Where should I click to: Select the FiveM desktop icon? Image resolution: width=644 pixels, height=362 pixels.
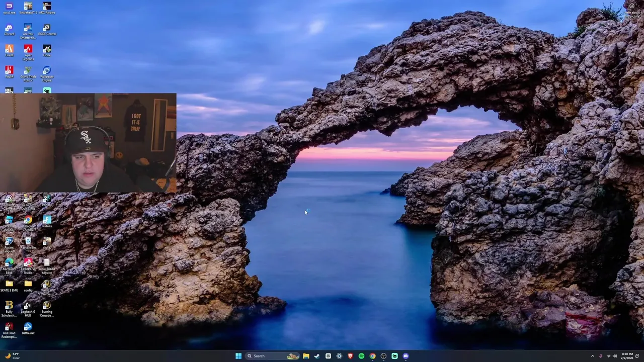pyautogui.click(x=9, y=51)
